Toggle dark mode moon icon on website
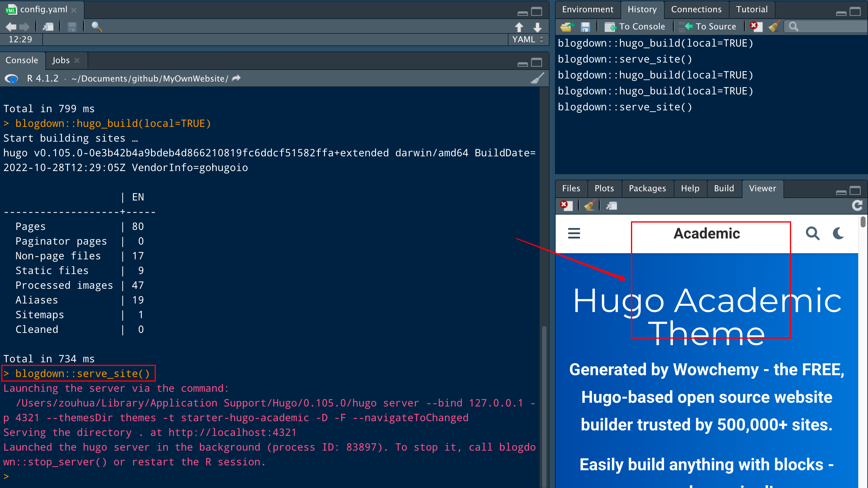 click(x=838, y=233)
